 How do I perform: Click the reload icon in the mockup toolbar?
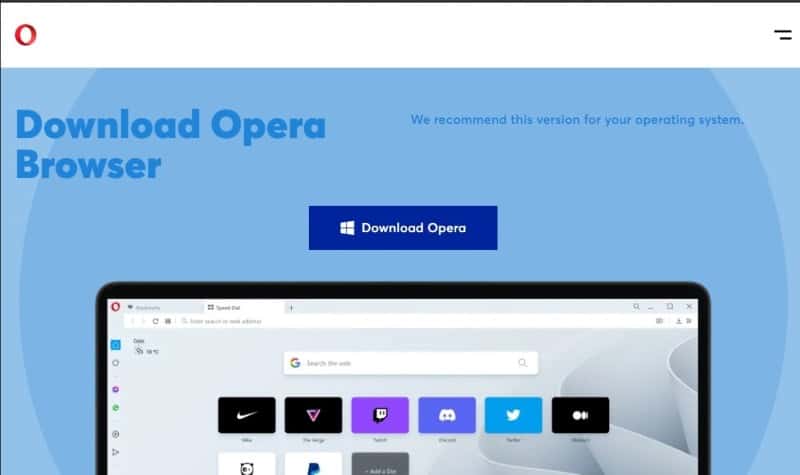[156, 321]
